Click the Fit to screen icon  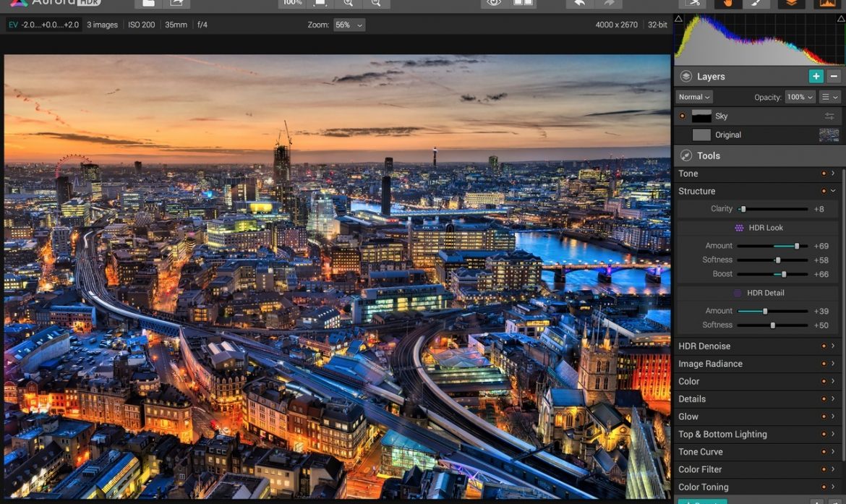(320, 3)
